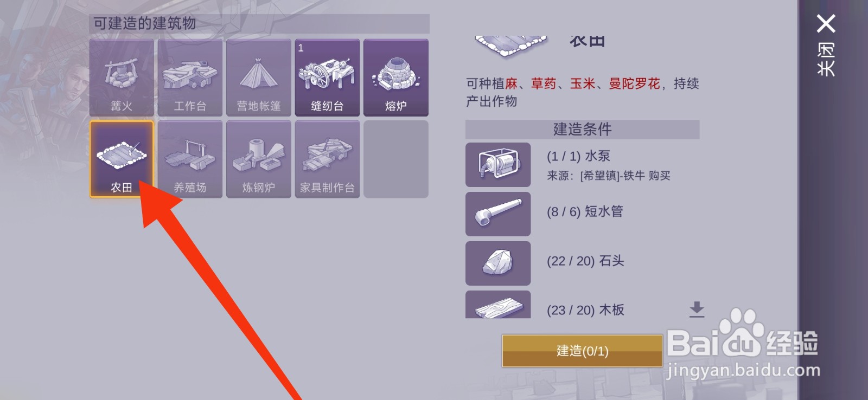868x400 pixels.
Task: Select the 营地帐篷 camp tent tile
Action: 259,78
